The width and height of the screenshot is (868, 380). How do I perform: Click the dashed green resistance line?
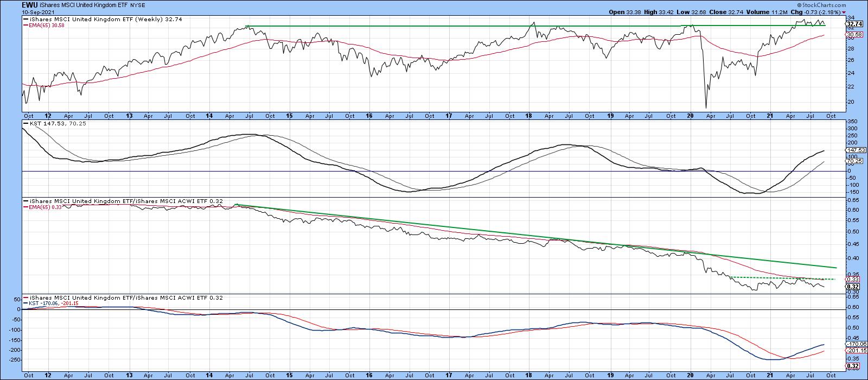pyautogui.click(x=781, y=278)
